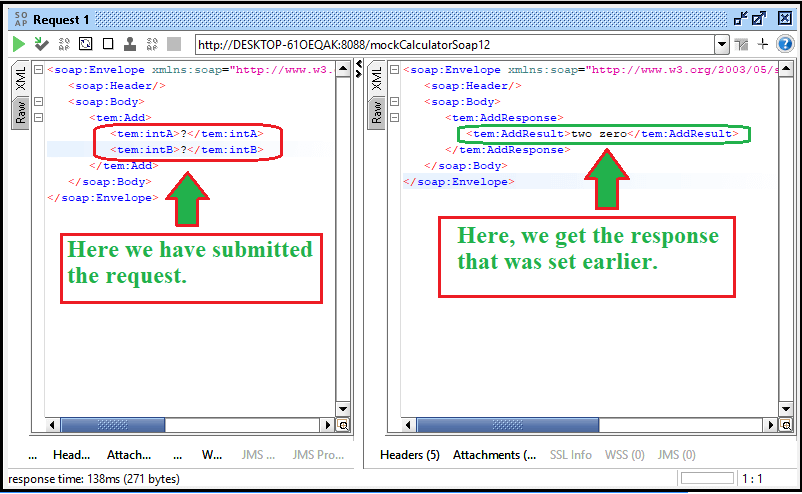Image resolution: width=802 pixels, height=494 pixels.
Task: Open the Headers (5) response tab
Action: click(x=409, y=455)
